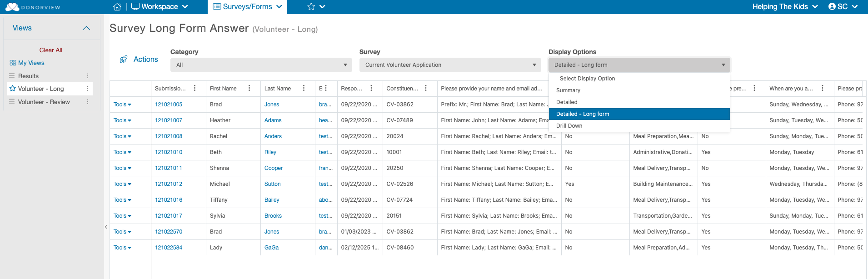
Task: Click the DonorView logo
Action: coord(33,7)
